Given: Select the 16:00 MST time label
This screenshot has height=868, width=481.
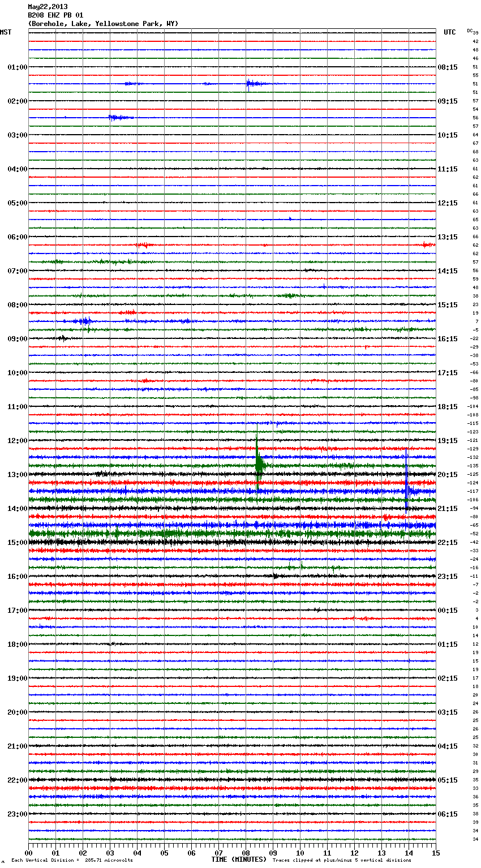Looking at the screenshot, I should (x=17, y=577).
